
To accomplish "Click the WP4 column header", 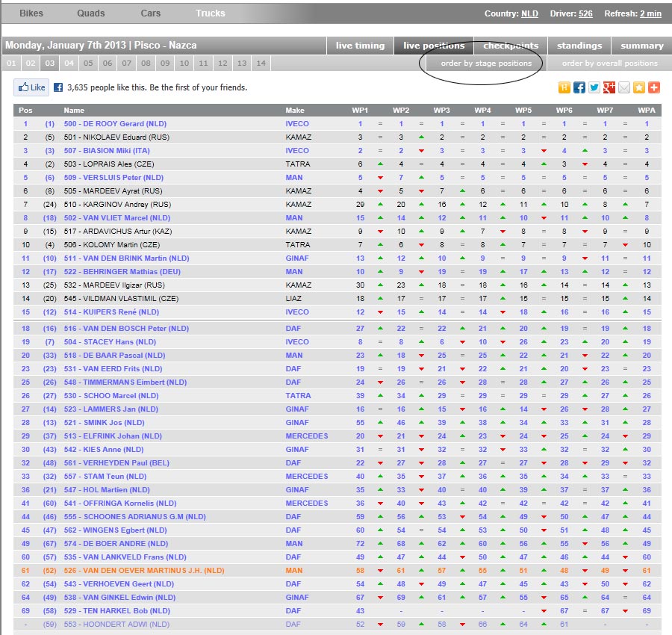I will tap(482, 111).
